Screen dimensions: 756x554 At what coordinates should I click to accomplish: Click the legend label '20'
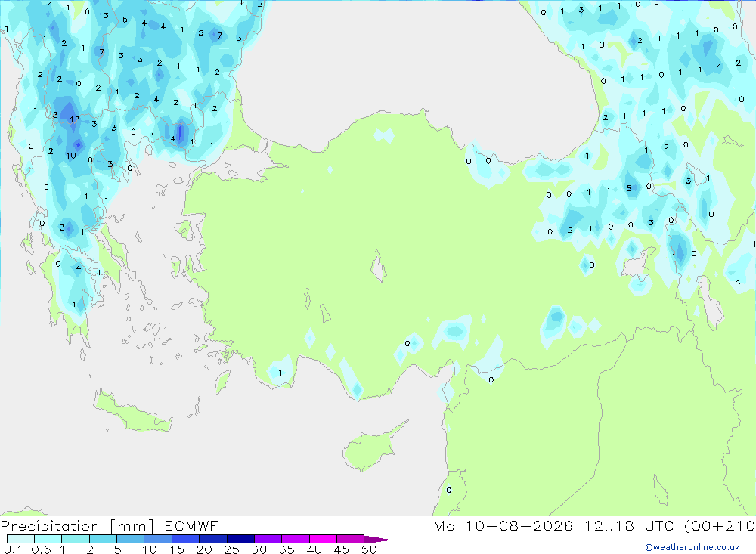coord(204,549)
